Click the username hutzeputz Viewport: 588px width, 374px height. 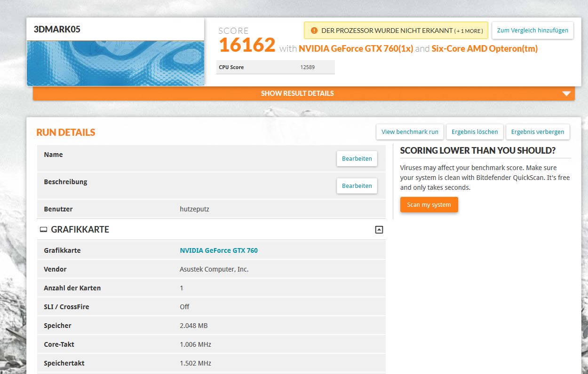tap(194, 209)
